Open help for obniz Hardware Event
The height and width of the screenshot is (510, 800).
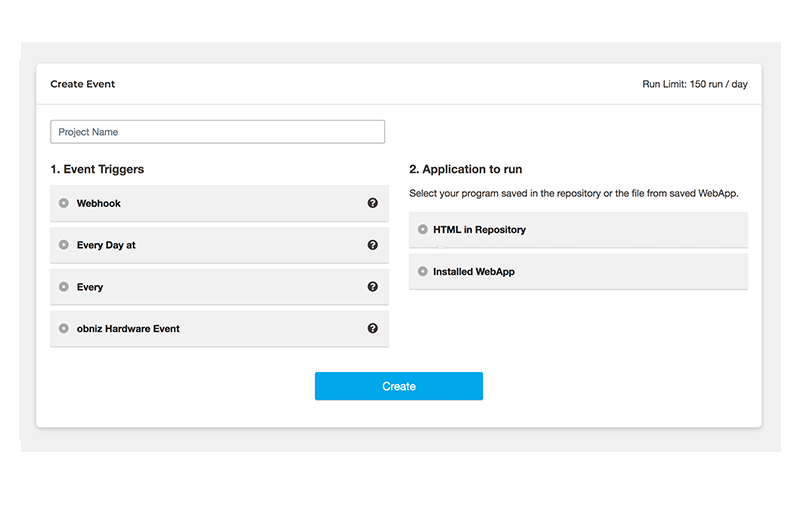click(373, 328)
